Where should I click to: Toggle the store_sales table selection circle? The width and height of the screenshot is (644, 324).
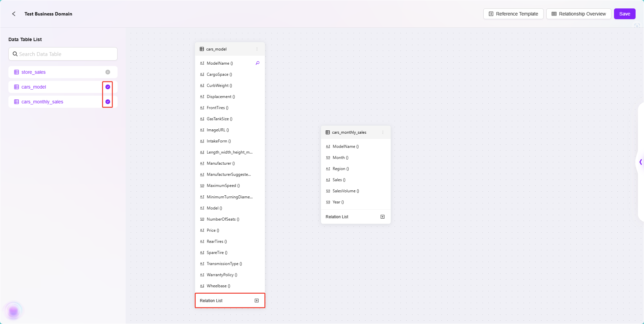(108, 72)
